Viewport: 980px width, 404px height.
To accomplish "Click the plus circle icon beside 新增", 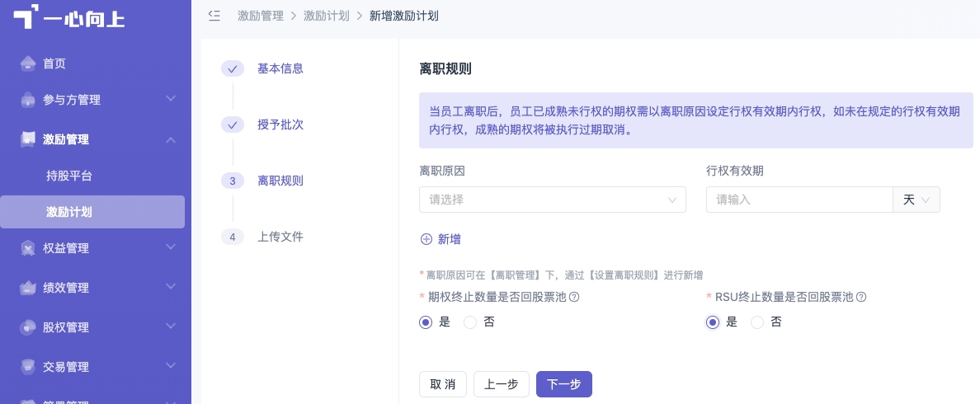I will coord(426,239).
